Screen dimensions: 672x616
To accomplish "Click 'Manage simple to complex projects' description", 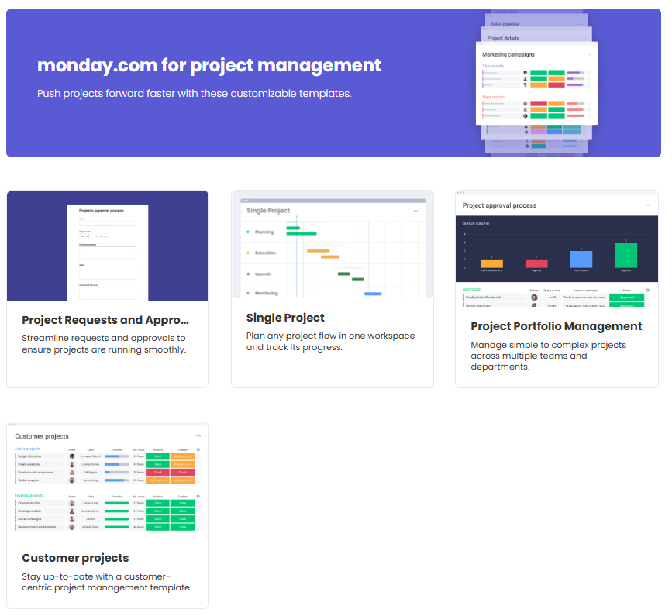I will coord(549,356).
